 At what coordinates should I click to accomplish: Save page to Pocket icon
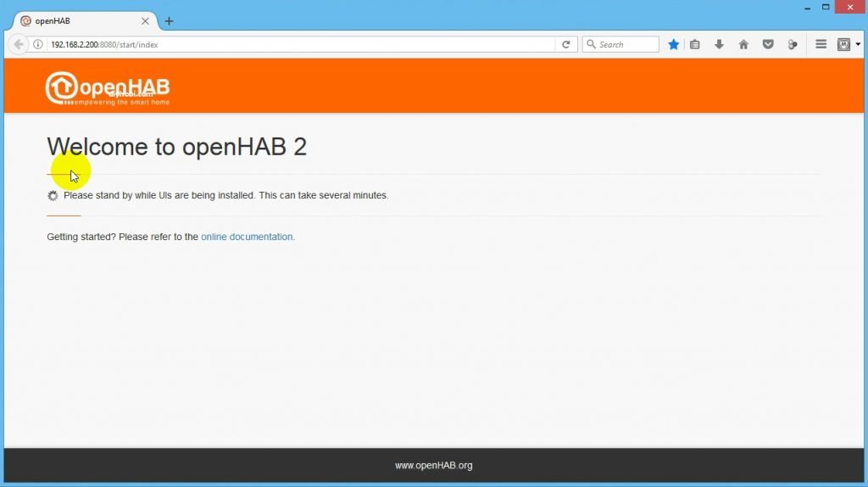click(768, 44)
